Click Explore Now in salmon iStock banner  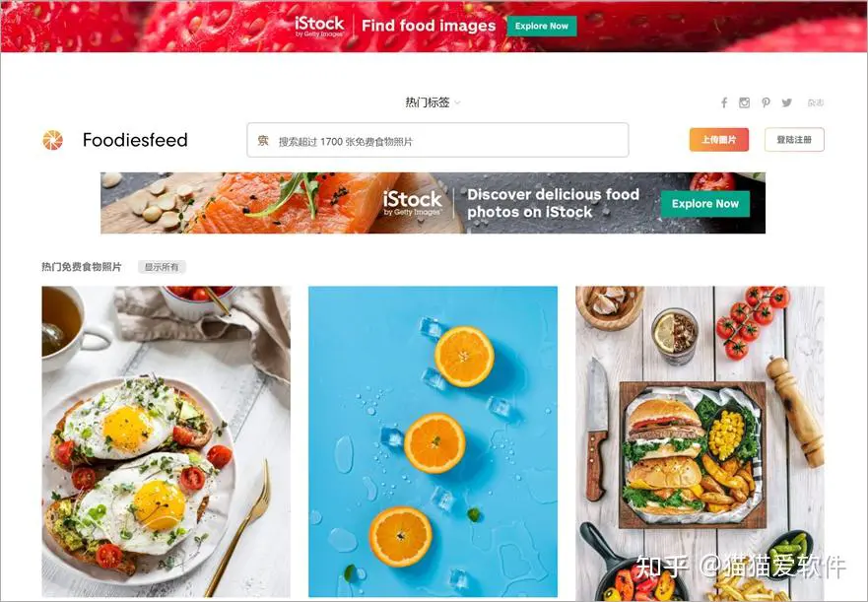click(x=705, y=204)
